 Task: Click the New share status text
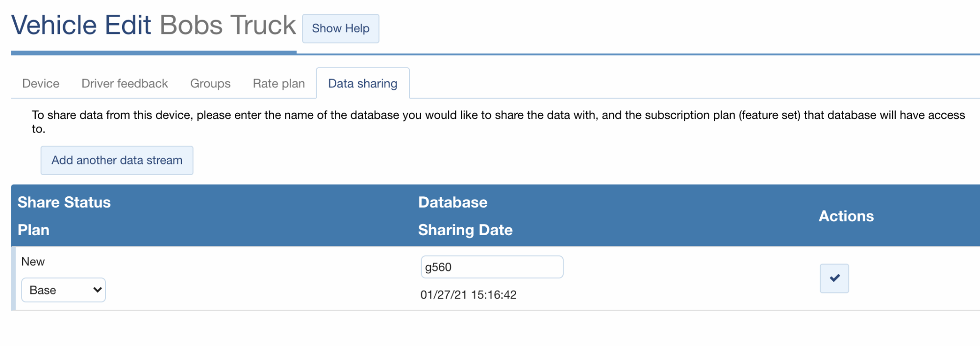tap(33, 262)
